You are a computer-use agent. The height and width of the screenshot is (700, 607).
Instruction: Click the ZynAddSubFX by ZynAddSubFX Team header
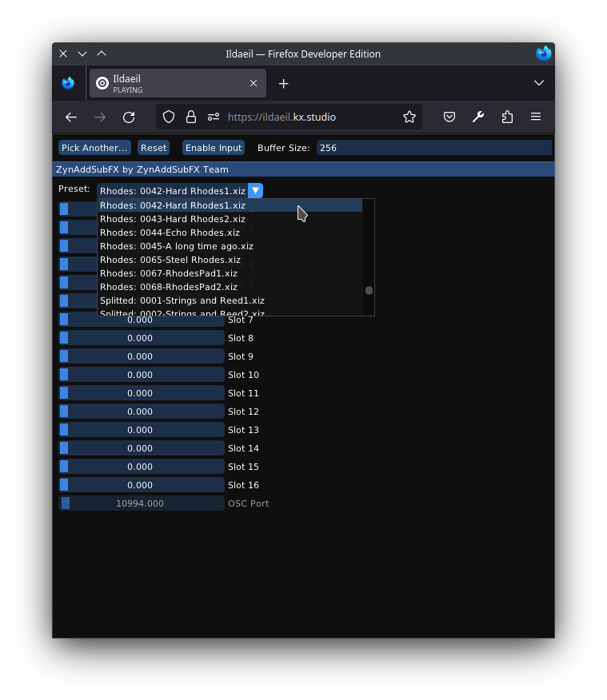(303, 169)
